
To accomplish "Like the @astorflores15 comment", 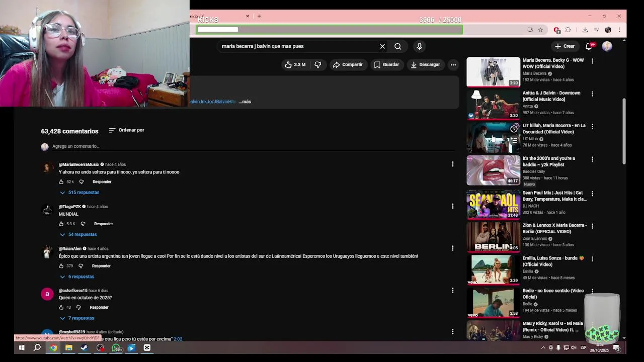I will pyautogui.click(x=61, y=307).
